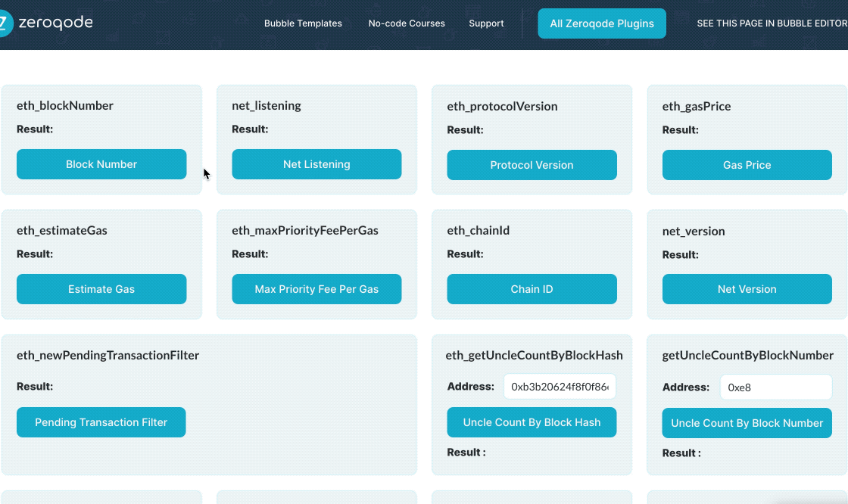The image size is (848, 504).
Task: Click Uncle Count By Block Number button
Action: 747,423
